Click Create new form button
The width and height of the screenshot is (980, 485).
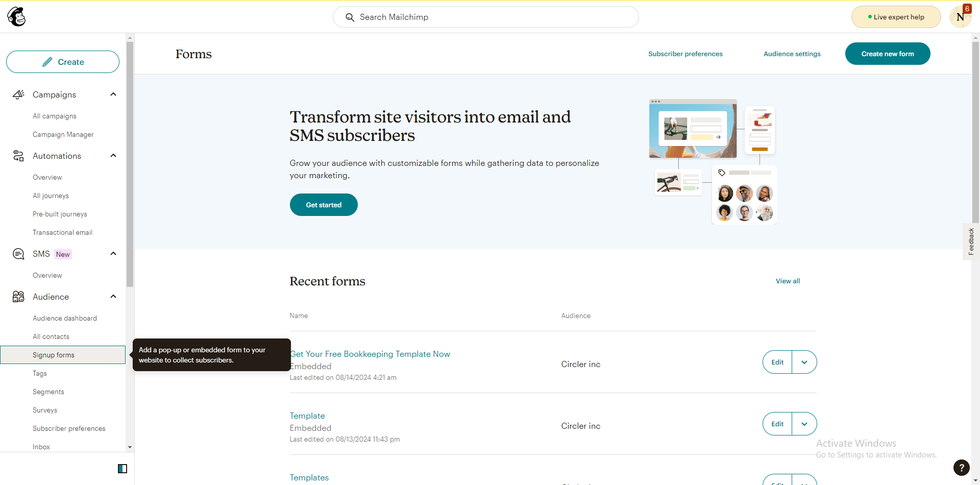pyautogui.click(x=888, y=54)
